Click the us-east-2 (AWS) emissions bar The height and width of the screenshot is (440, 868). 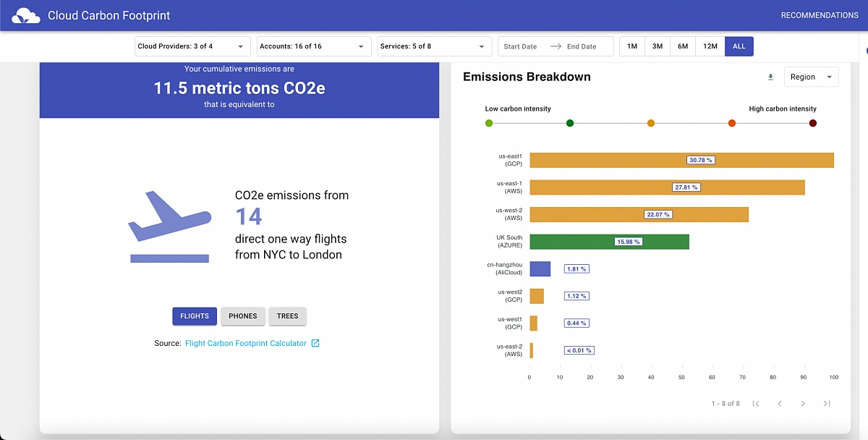pos(531,350)
